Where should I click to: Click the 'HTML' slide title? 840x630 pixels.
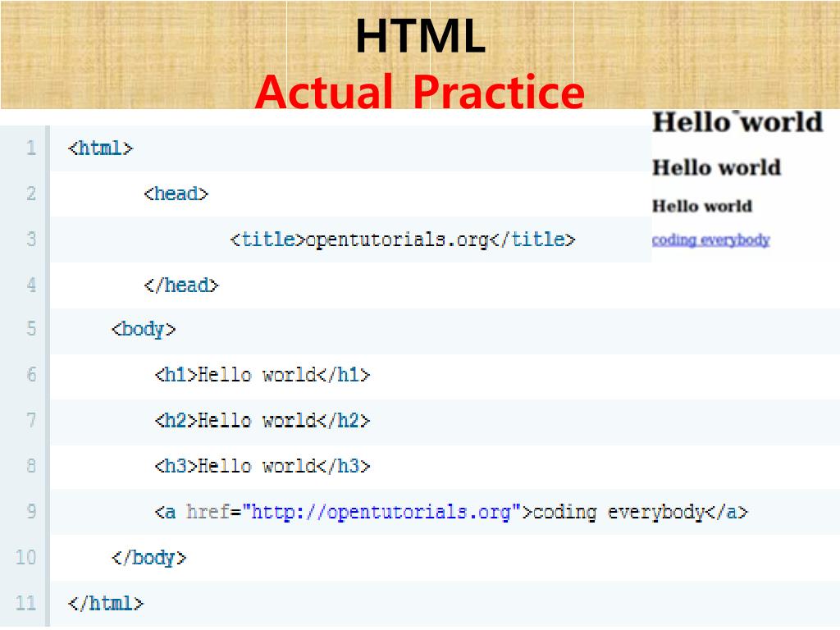click(421, 36)
